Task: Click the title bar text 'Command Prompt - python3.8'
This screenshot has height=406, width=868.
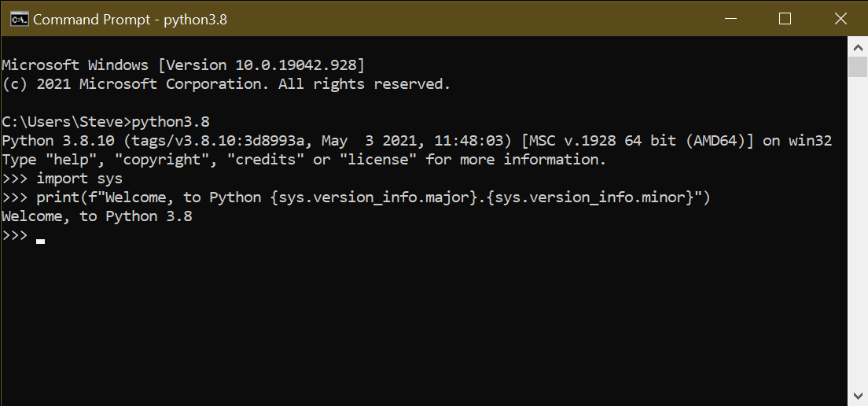Action: pyautogui.click(x=130, y=20)
